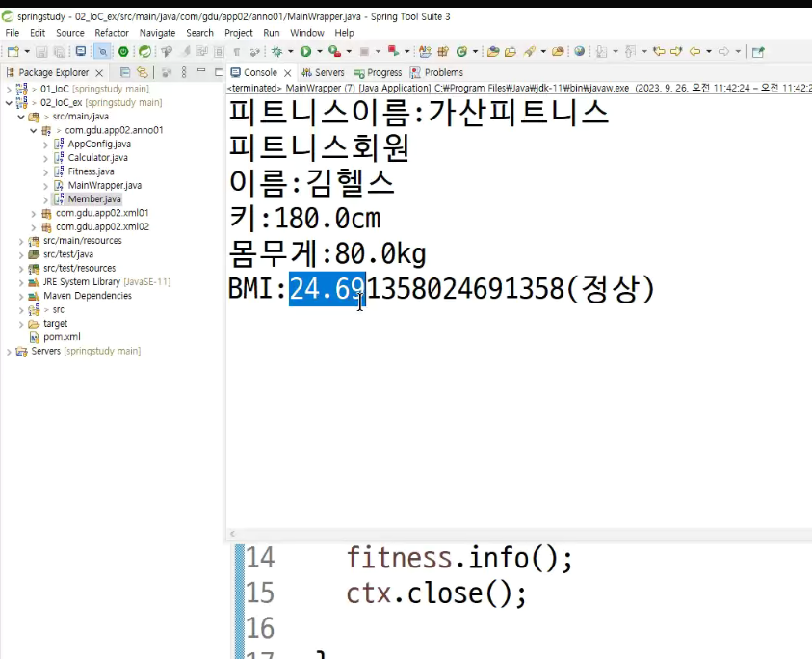Open the Back navigation history dropdown
This screenshot has height=659, width=812.
708,51
